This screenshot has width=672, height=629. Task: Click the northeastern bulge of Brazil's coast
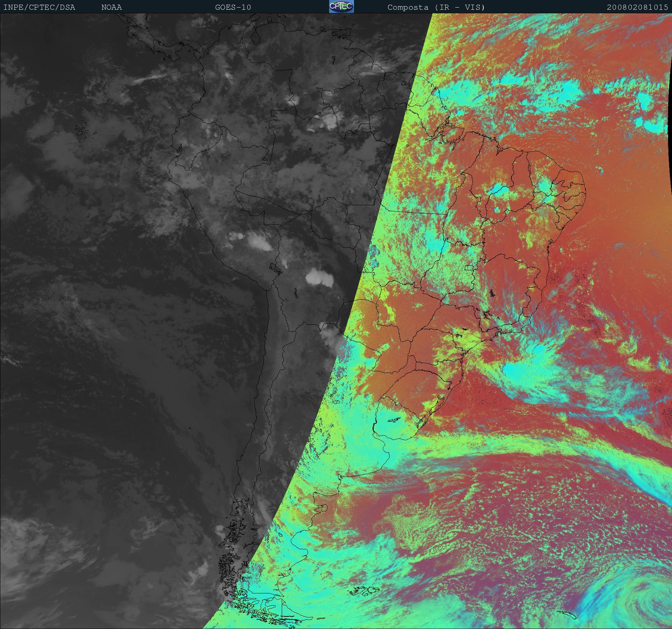pos(575,187)
